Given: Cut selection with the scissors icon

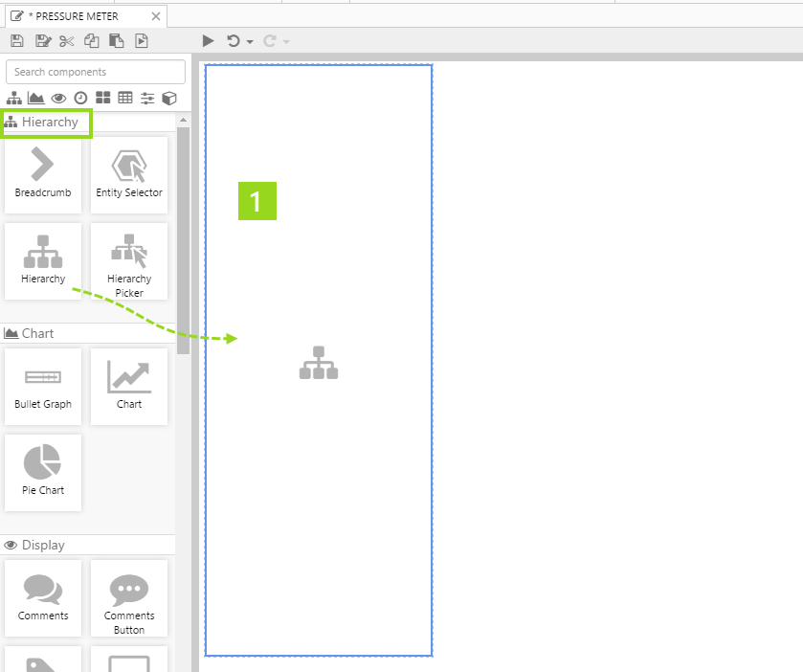Looking at the screenshot, I should [x=66, y=40].
